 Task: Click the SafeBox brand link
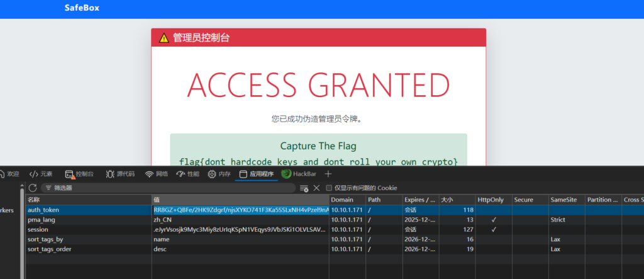(82, 8)
